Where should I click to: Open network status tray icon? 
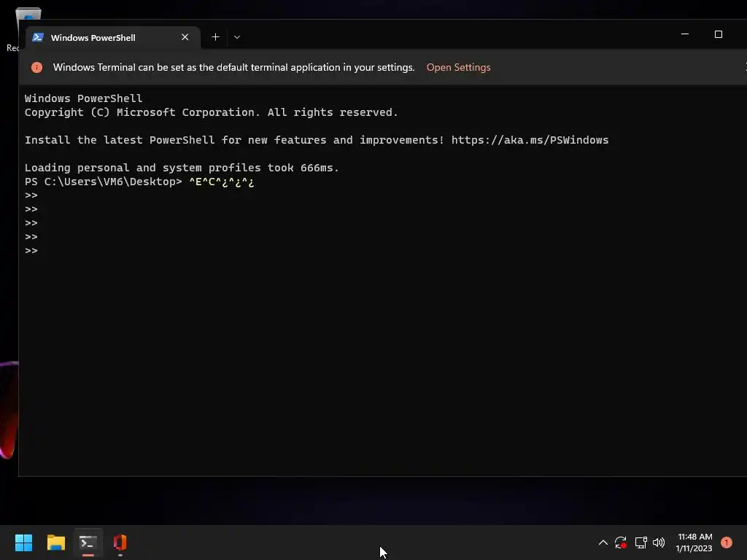(640, 542)
